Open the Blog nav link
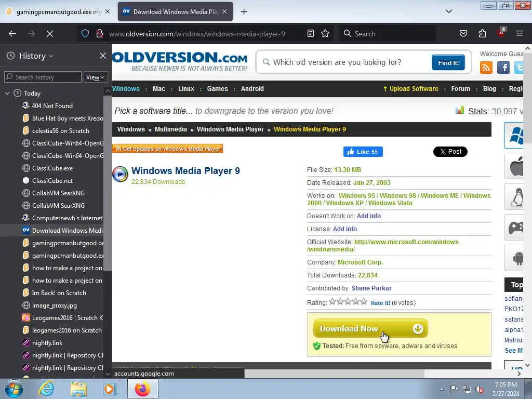Image resolution: width=532 pixels, height=399 pixels. [x=489, y=89]
